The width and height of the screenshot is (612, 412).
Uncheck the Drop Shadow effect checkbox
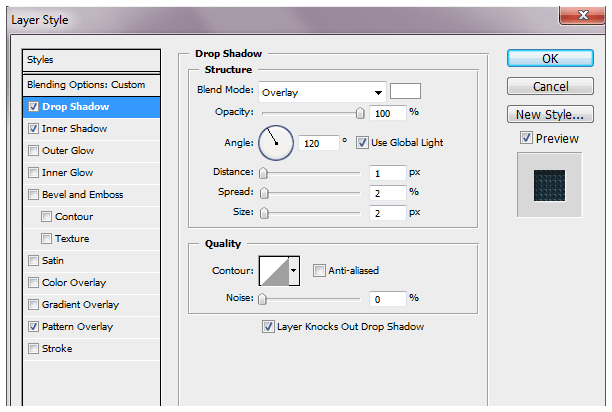pos(35,107)
